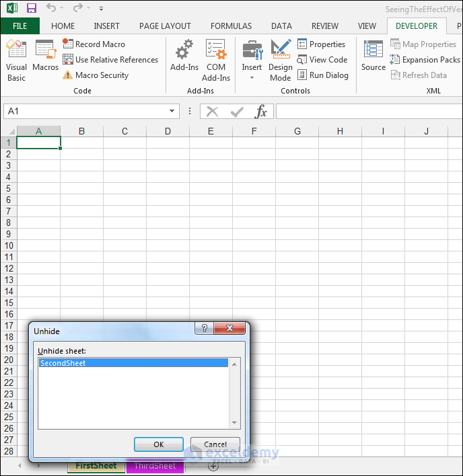Open the redo history dropdown arrow
463x476 pixels.
point(88,8)
